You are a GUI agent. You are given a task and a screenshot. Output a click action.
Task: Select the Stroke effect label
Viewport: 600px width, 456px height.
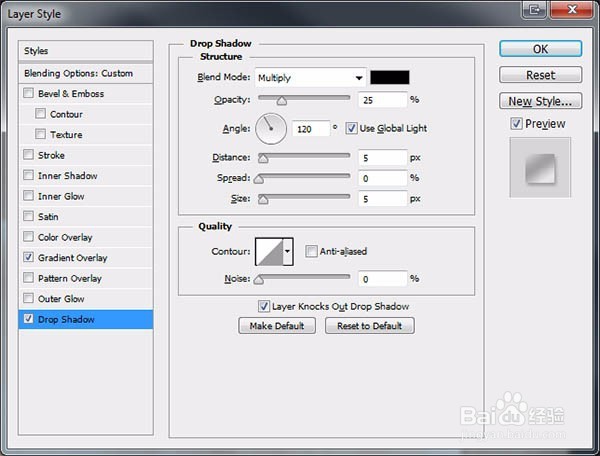point(51,155)
